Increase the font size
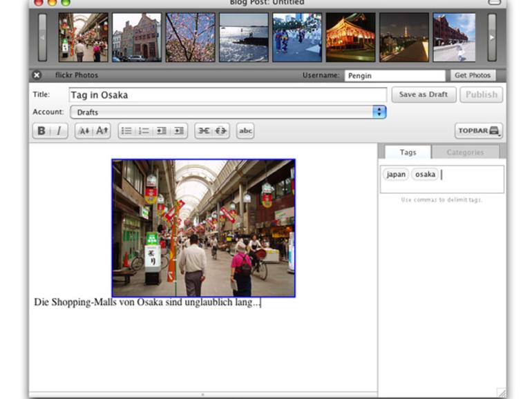The width and height of the screenshot is (532, 399). [102, 130]
